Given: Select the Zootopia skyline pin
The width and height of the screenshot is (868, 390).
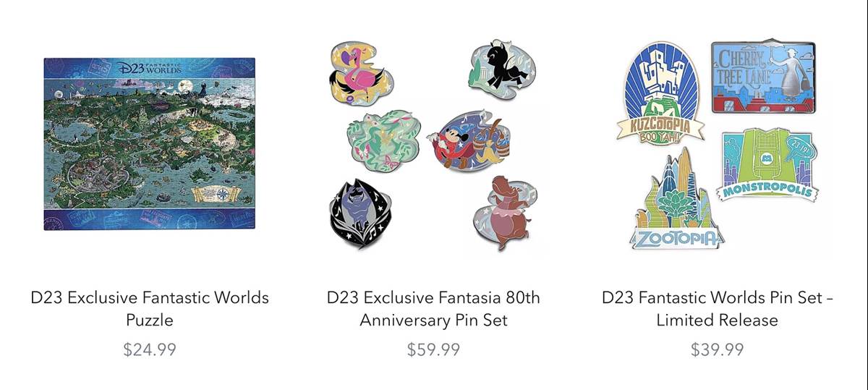Looking at the screenshot, I should point(676,199).
